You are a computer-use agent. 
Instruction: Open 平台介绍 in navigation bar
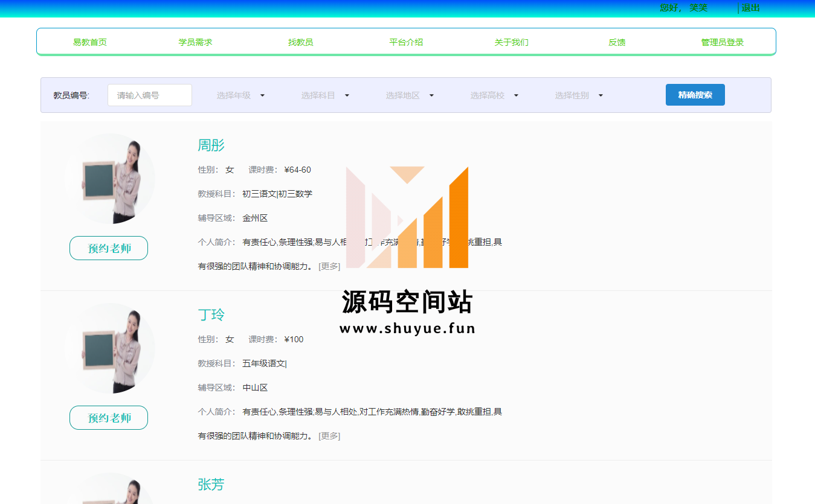tap(406, 42)
